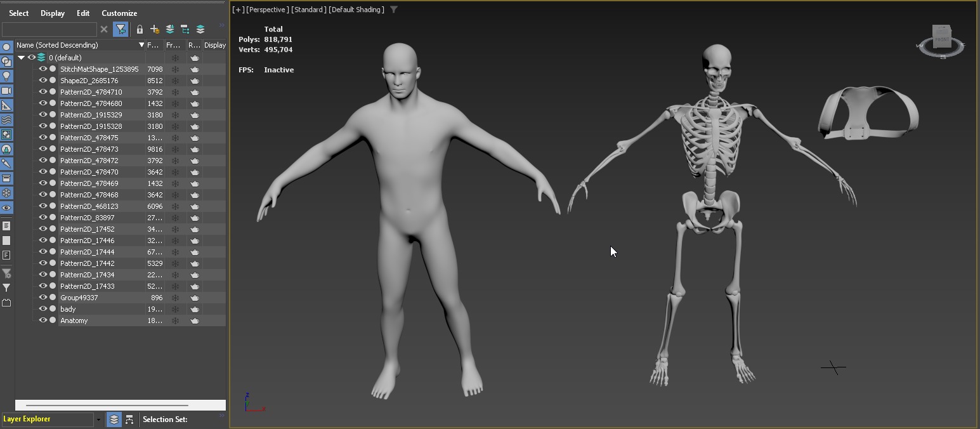
Task: Expand toolbar overflow chevron at top
Action: pyautogui.click(x=222, y=25)
